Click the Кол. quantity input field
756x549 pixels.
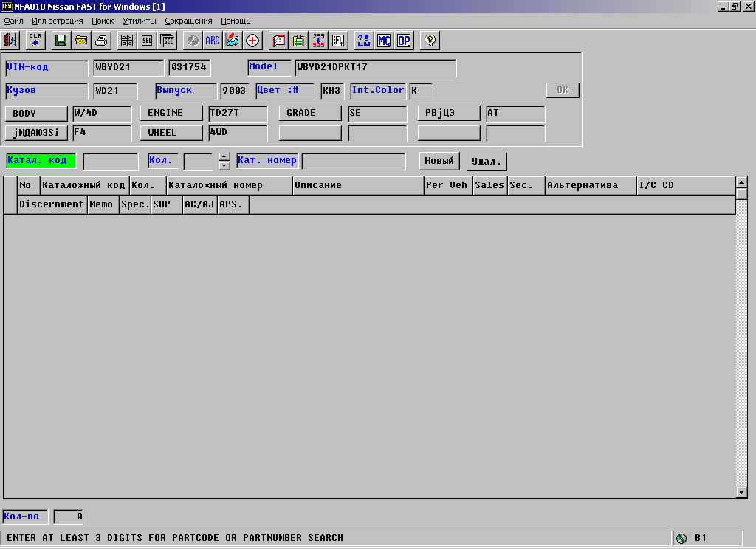click(x=198, y=162)
